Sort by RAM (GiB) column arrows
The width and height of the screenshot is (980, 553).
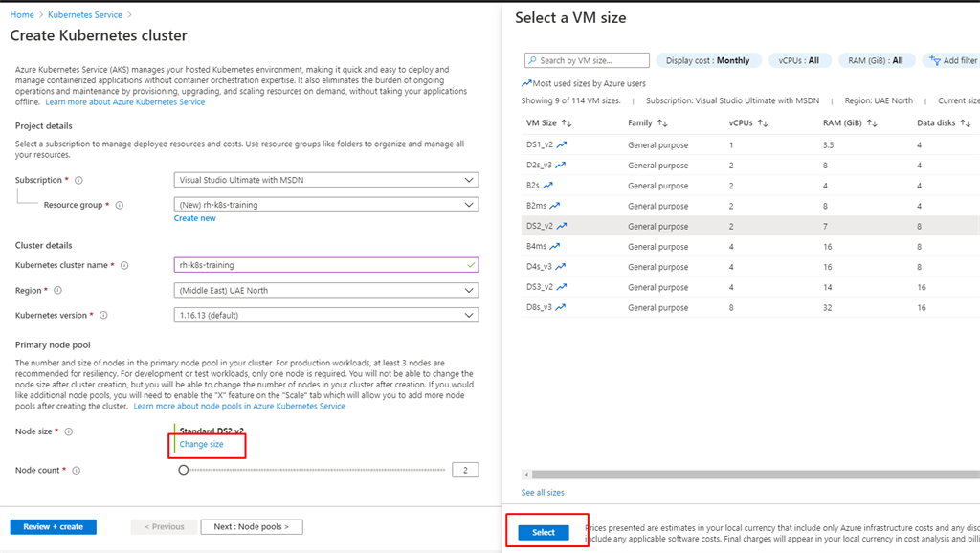(x=872, y=123)
